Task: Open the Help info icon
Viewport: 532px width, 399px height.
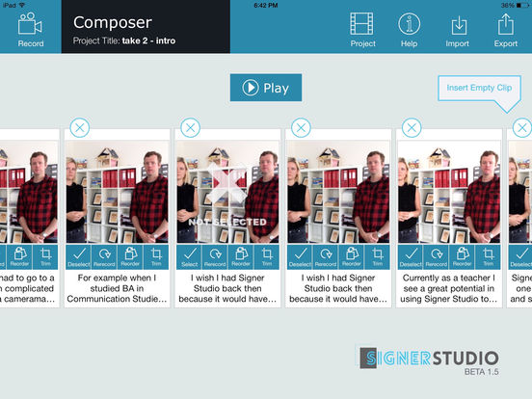Action: click(x=409, y=30)
